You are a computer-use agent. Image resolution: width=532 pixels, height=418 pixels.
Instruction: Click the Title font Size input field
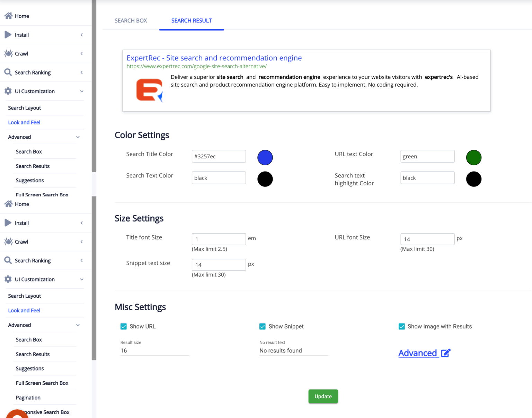click(x=219, y=239)
